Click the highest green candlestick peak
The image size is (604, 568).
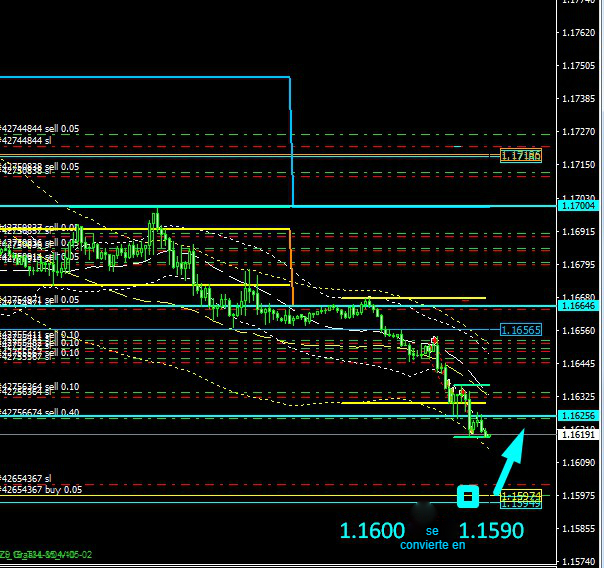tap(157, 216)
